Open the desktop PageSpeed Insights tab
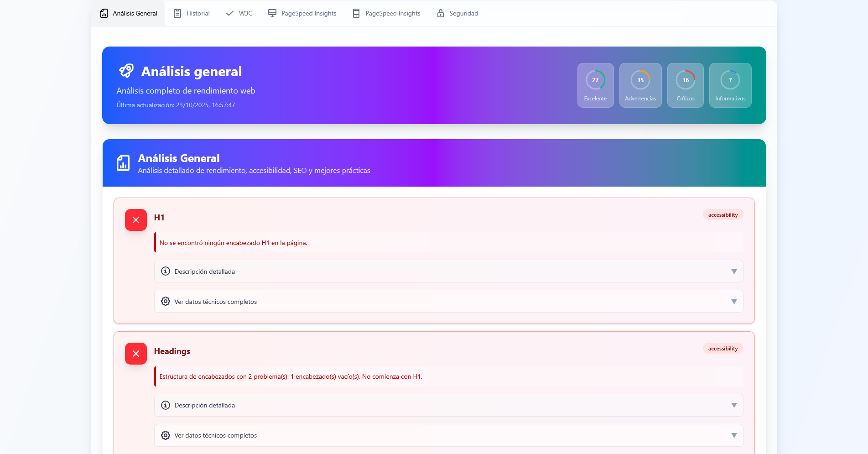Screen dimensions: 868x454 click(x=302, y=13)
